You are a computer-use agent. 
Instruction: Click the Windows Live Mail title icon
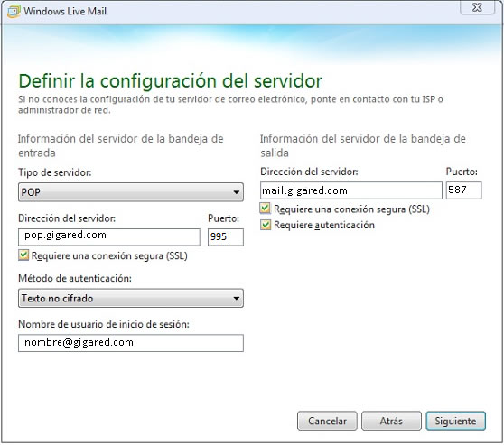point(14,11)
